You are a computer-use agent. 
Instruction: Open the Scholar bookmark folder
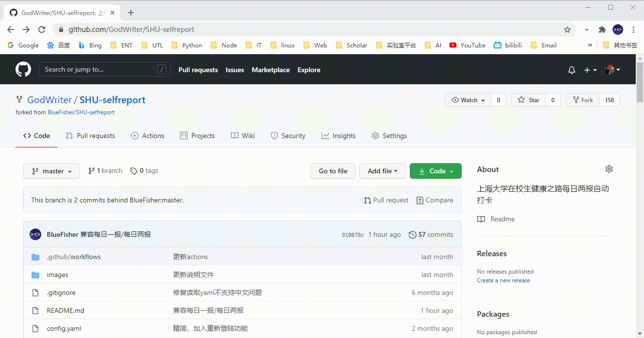(x=352, y=45)
